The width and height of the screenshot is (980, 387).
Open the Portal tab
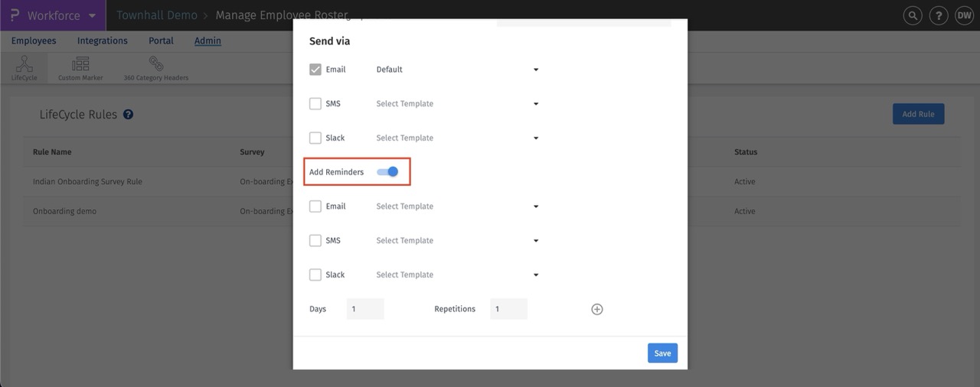click(x=161, y=41)
